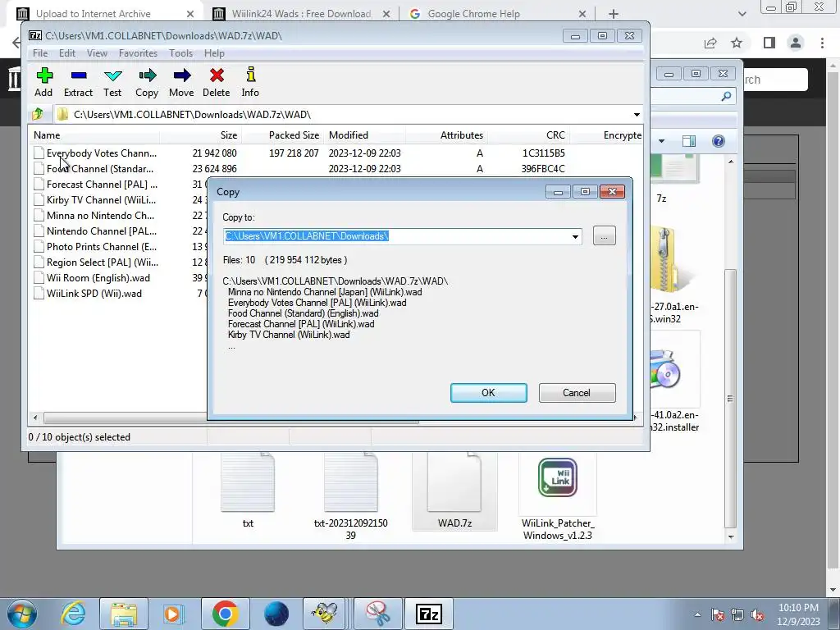This screenshot has width=840, height=630.
Task: Close the Copy dialog window
Action: point(612,192)
